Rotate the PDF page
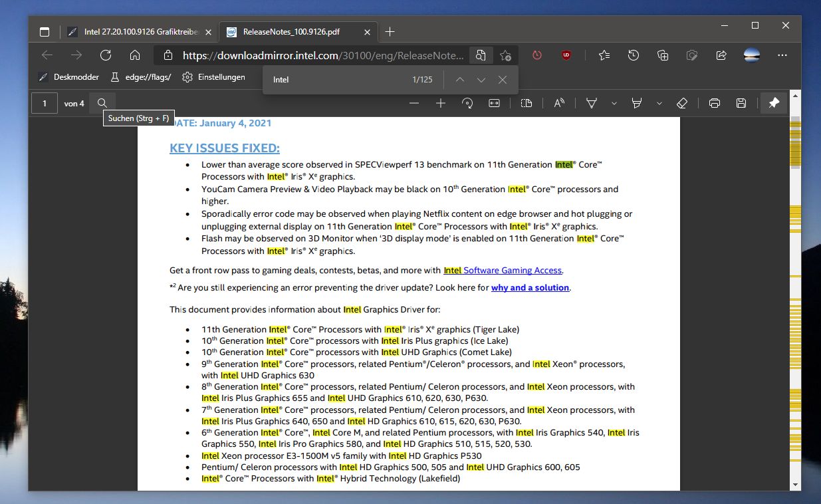The image size is (821, 504). pyautogui.click(x=467, y=103)
